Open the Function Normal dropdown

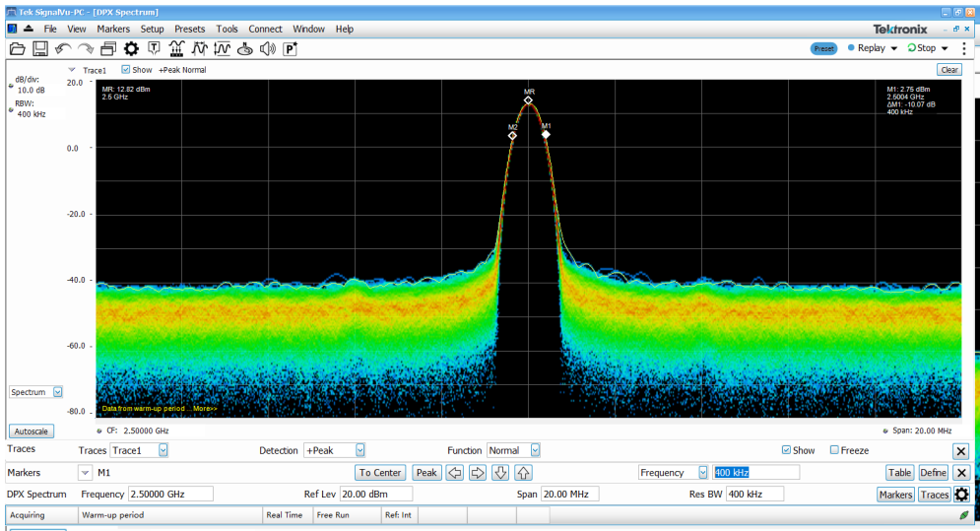(513, 450)
